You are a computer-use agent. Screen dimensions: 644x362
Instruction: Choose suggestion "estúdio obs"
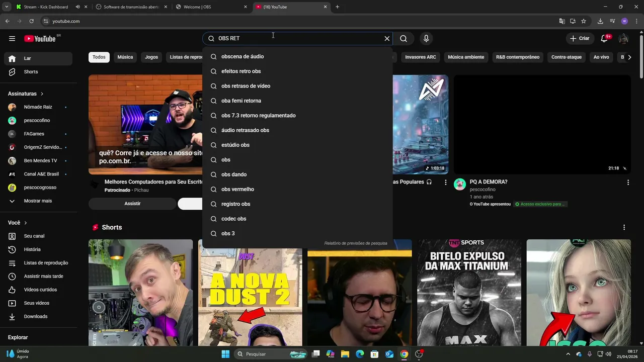click(x=297, y=145)
